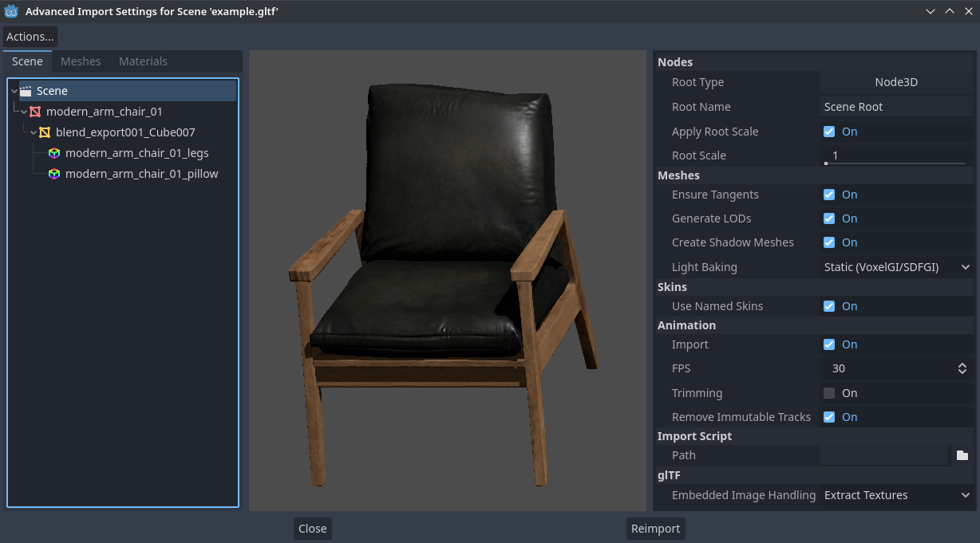Image resolution: width=980 pixels, height=543 pixels.
Task: Turn off Create Shadow Meshes
Action: pyautogui.click(x=829, y=242)
